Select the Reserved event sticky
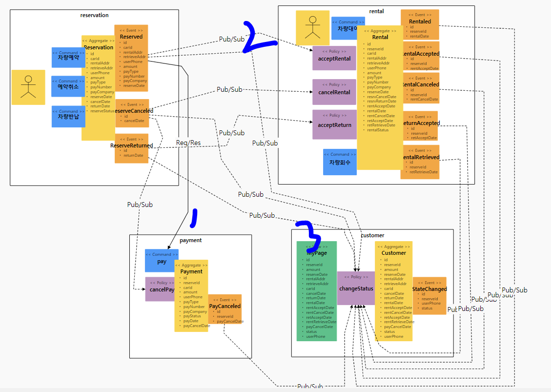Screen dimensions: 551x392 [x=131, y=58]
